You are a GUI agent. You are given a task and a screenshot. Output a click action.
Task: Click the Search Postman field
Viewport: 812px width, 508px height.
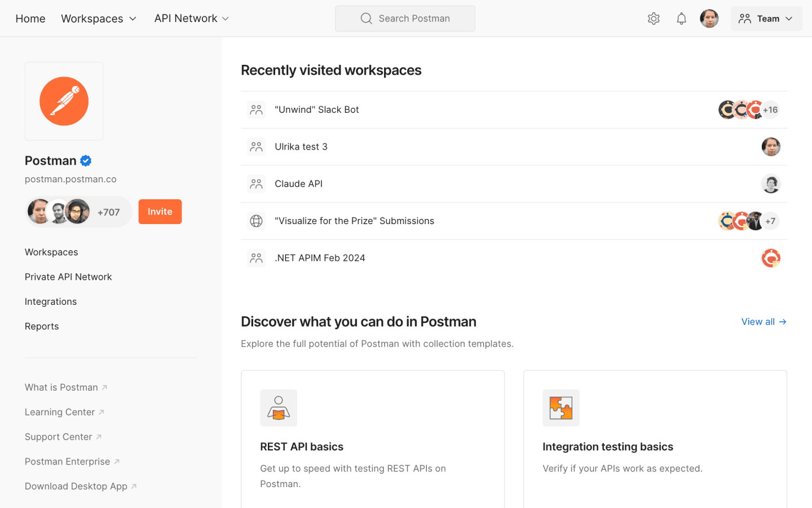tap(405, 19)
